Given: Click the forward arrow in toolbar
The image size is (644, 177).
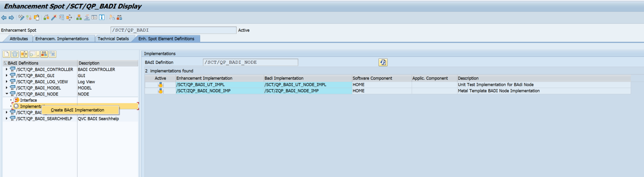Looking at the screenshot, I should [11, 17].
